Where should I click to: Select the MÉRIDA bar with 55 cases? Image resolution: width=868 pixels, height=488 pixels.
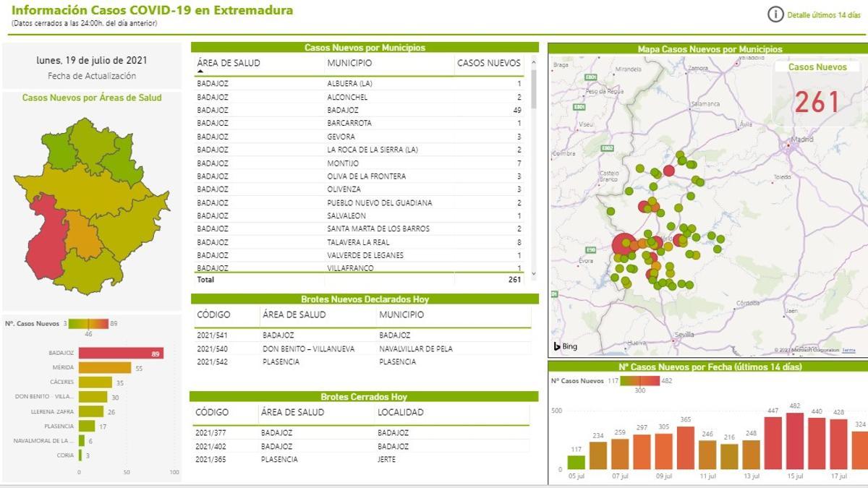pos(105,368)
